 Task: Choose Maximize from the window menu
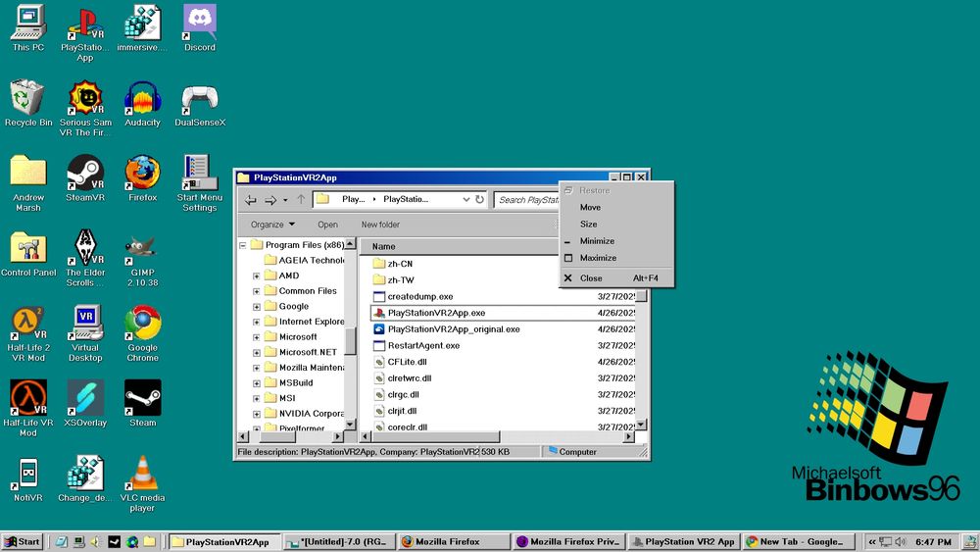tap(616, 258)
